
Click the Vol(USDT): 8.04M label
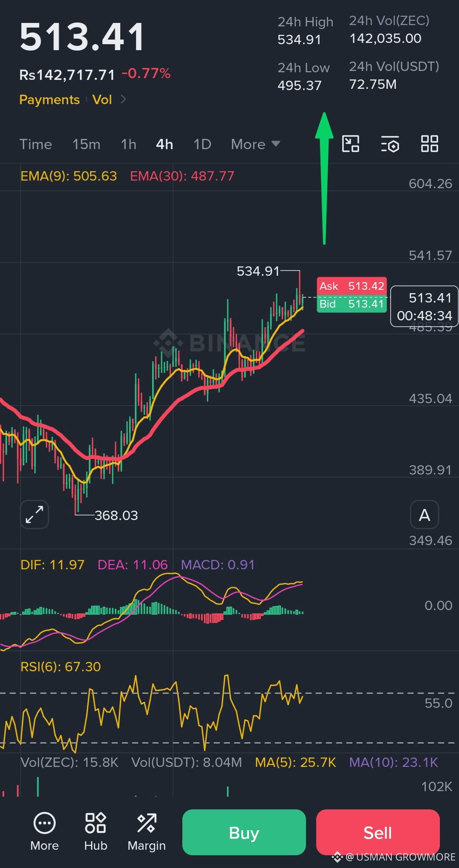[x=187, y=762]
